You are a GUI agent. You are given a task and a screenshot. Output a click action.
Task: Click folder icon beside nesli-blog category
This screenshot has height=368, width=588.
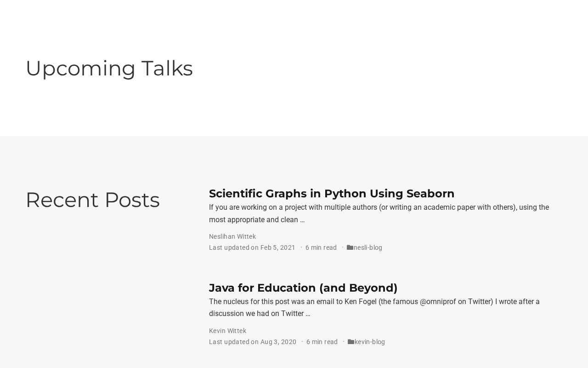pyautogui.click(x=350, y=247)
